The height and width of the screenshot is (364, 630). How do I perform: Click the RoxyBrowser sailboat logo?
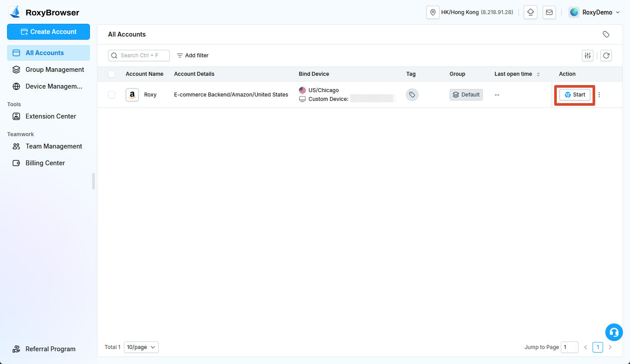tap(15, 12)
